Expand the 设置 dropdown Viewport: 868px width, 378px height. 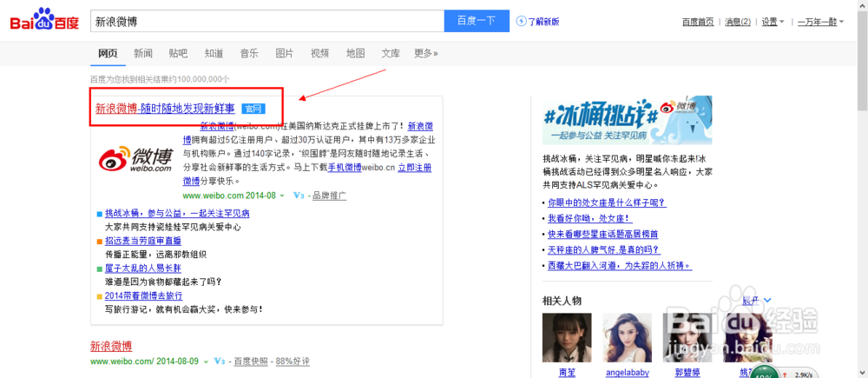click(x=773, y=22)
